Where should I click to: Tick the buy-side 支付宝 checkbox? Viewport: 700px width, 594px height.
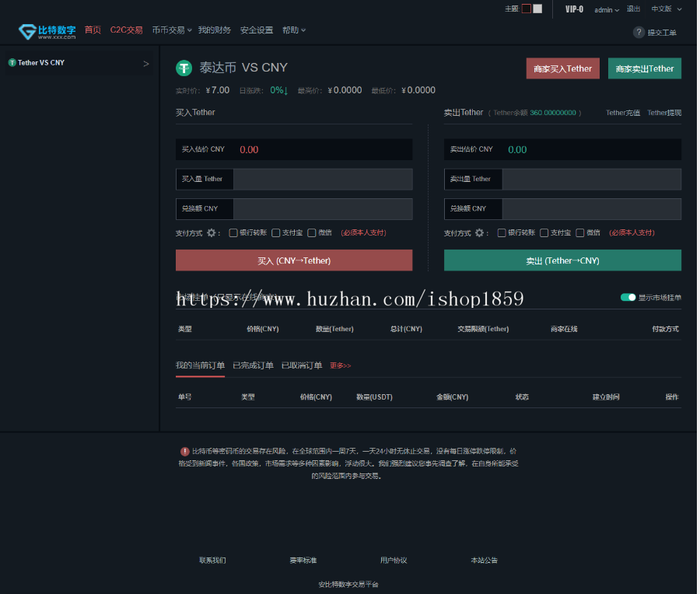point(276,232)
